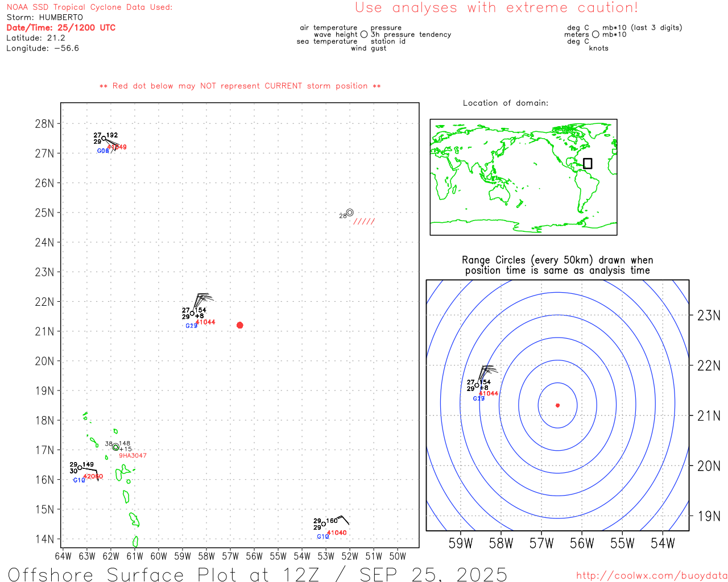Click the 'Latitude: 21.2' text
The width and height of the screenshot is (728, 582).
pyautogui.click(x=36, y=38)
